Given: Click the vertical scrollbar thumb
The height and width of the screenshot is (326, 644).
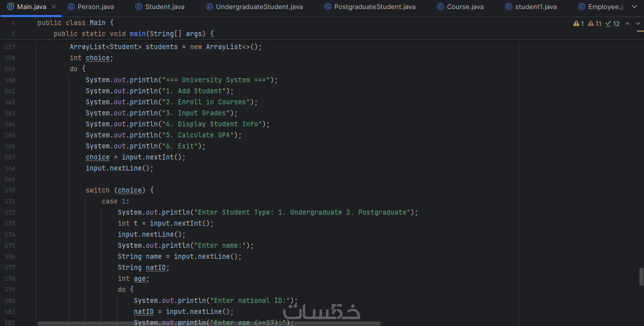Looking at the screenshot, I should pyautogui.click(x=641, y=276).
